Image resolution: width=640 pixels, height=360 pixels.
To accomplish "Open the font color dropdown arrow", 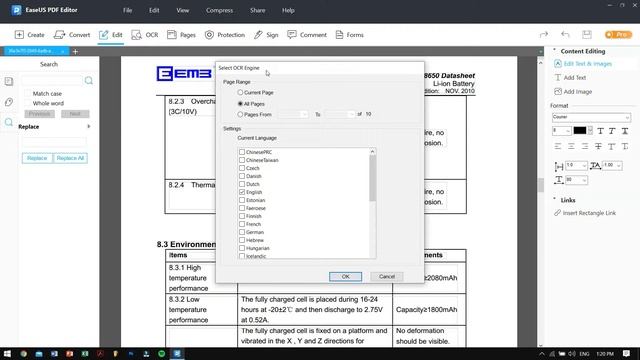I will click(590, 131).
